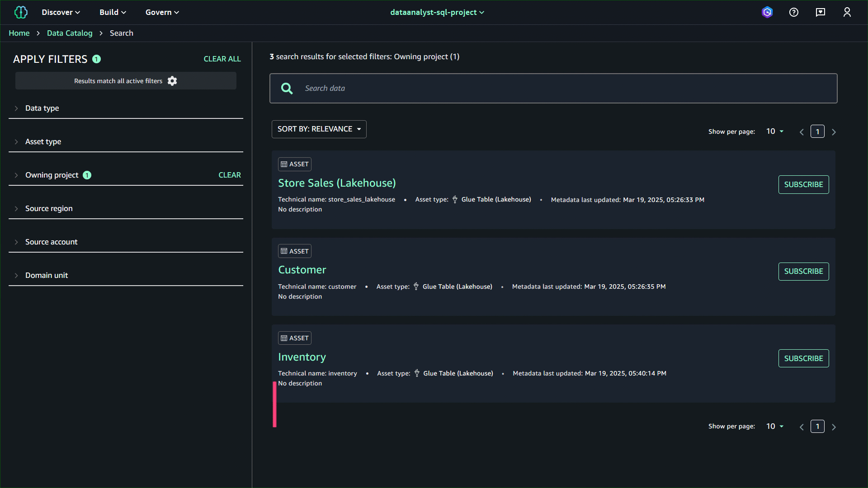868x488 pixels.
Task: Open the Sort By Relevance dropdown
Action: pyautogui.click(x=319, y=129)
